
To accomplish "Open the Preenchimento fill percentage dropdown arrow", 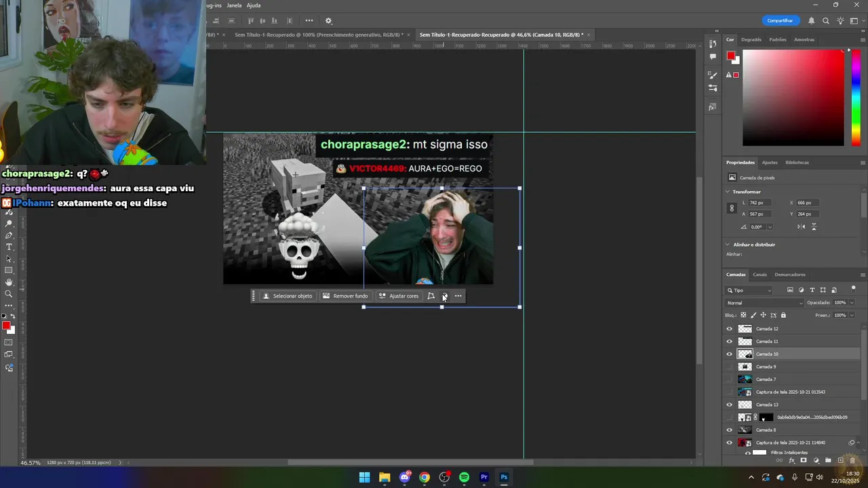I will (x=852, y=315).
